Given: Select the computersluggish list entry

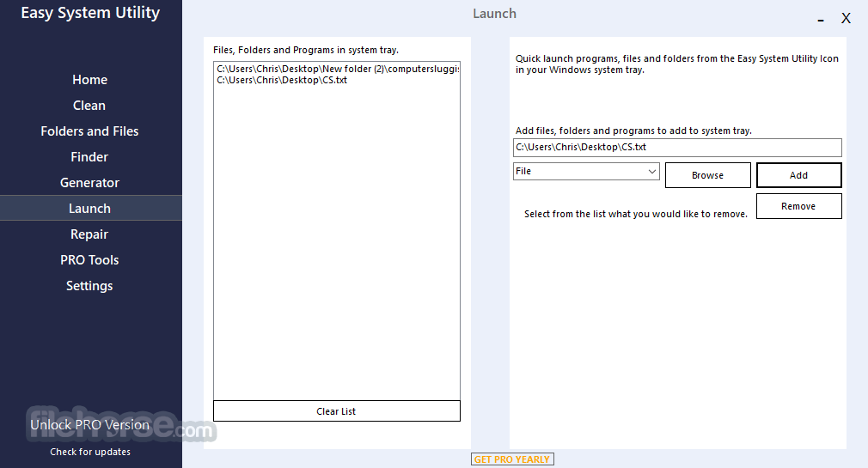Looking at the screenshot, I should point(337,70).
